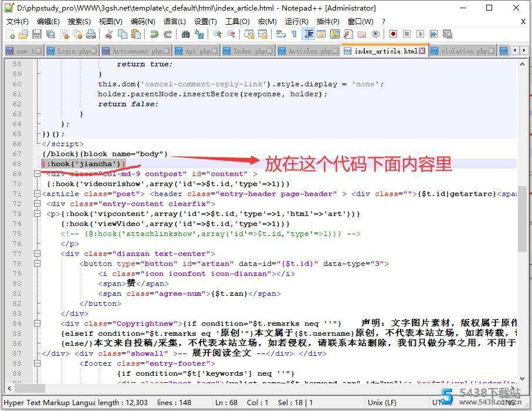Image resolution: width=532 pixels, height=411 pixels.
Task: Click the Print toolbar icon
Action: click(91, 35)
